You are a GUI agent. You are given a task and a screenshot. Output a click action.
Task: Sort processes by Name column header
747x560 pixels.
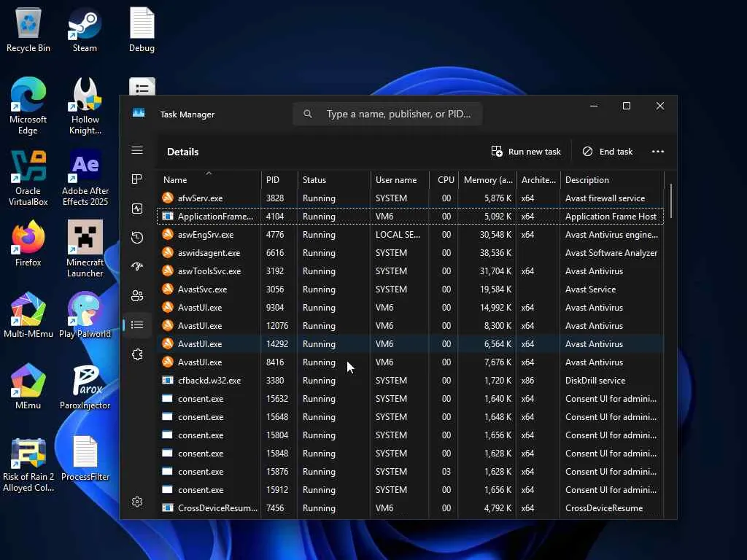(x=175, y=180)
